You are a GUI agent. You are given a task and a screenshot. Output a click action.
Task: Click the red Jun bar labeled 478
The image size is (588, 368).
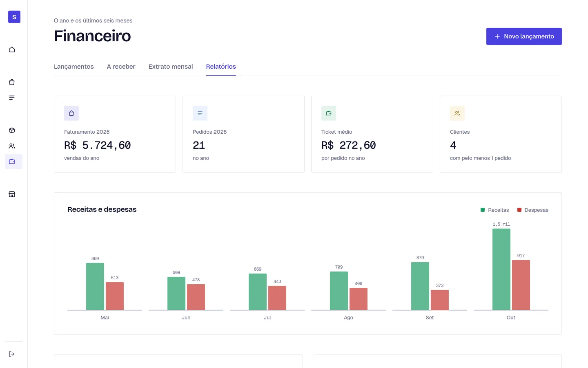[x=196, y=297]
